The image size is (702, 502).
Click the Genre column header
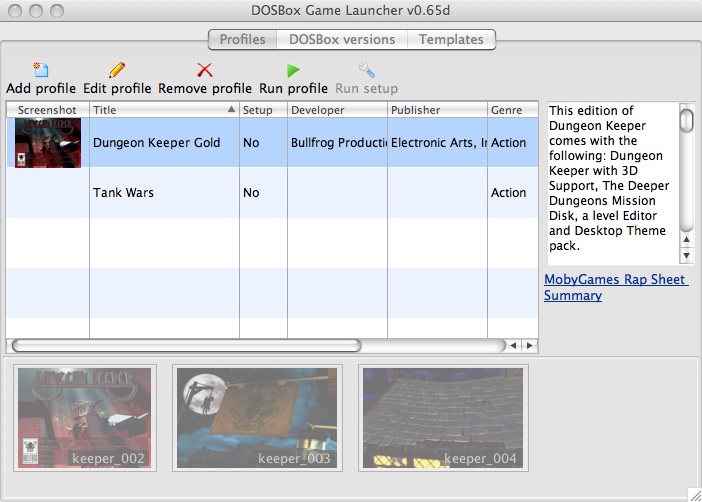(510, 109)
